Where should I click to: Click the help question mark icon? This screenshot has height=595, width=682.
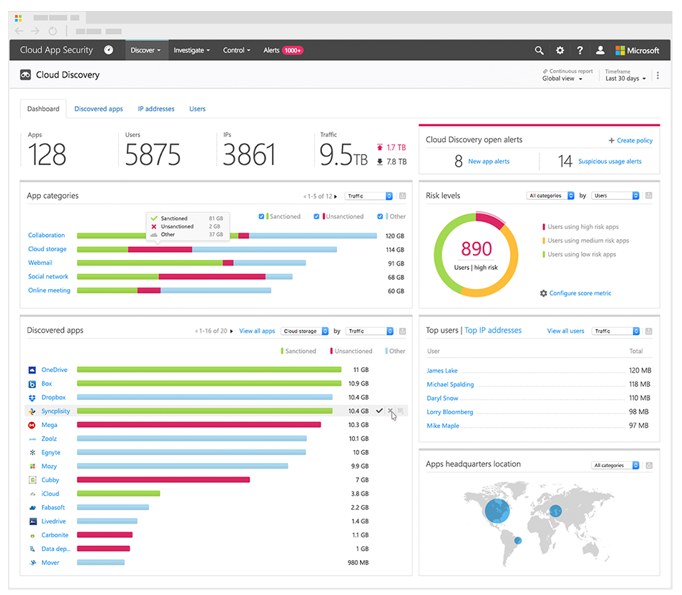coord(579,50)
